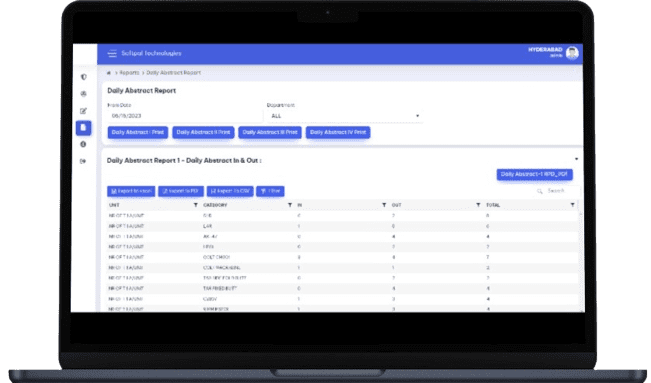Screen dimensions: 651x383
Task: Filter the TOTAL column
Action: tap(572, 205)
